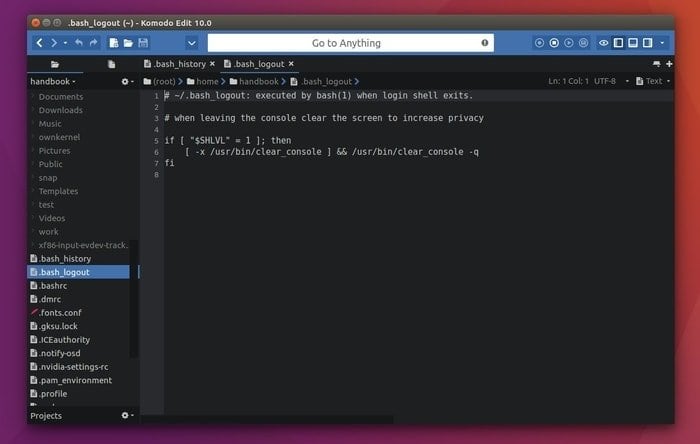Open the UTF-8 encoding dropdown
The width and height of the screenshot is (700, 444).
[x=611, y=81]
